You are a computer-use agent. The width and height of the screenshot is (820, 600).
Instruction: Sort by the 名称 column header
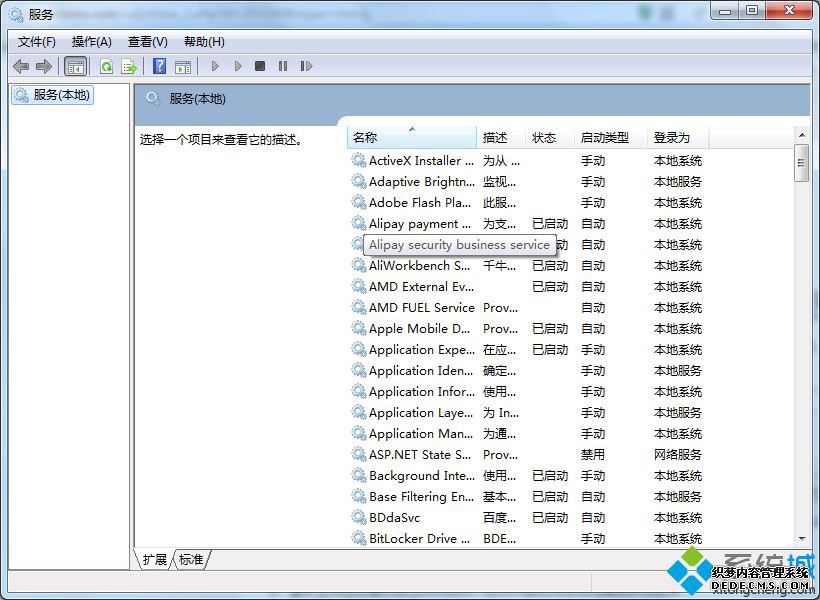coord(412,138)
